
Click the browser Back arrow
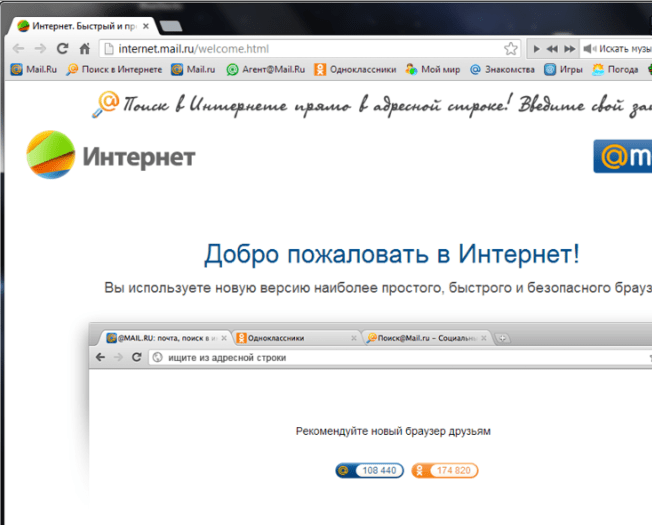19,48
